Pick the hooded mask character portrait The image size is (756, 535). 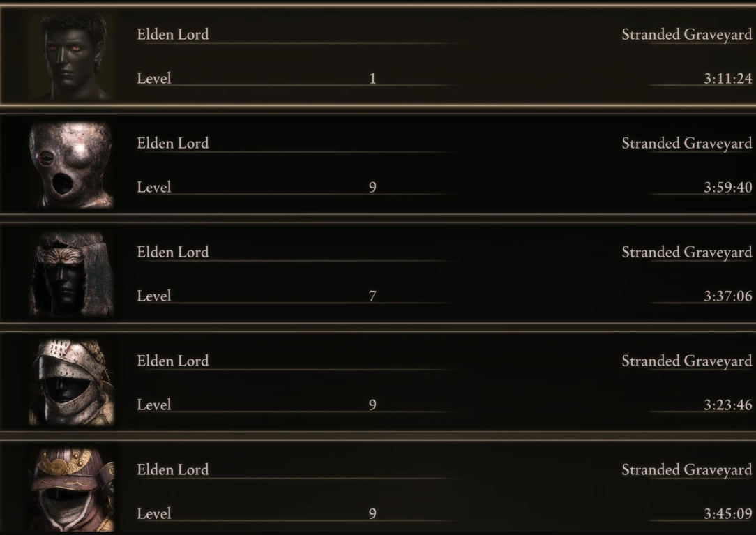click(71, 273)
